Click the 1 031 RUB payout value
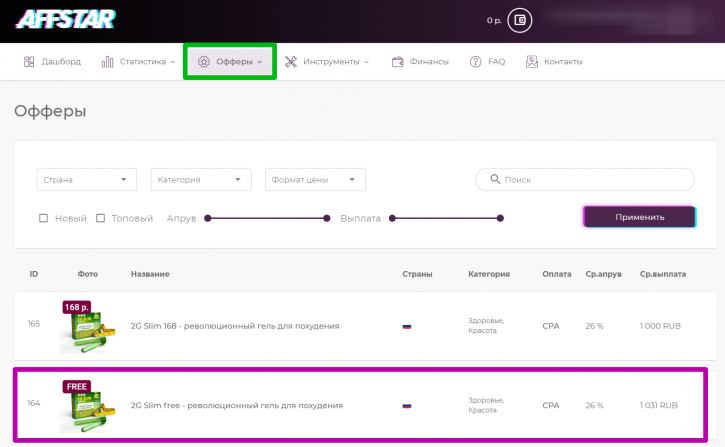This screenshot has width=725, height=447. tap(658, 405)
